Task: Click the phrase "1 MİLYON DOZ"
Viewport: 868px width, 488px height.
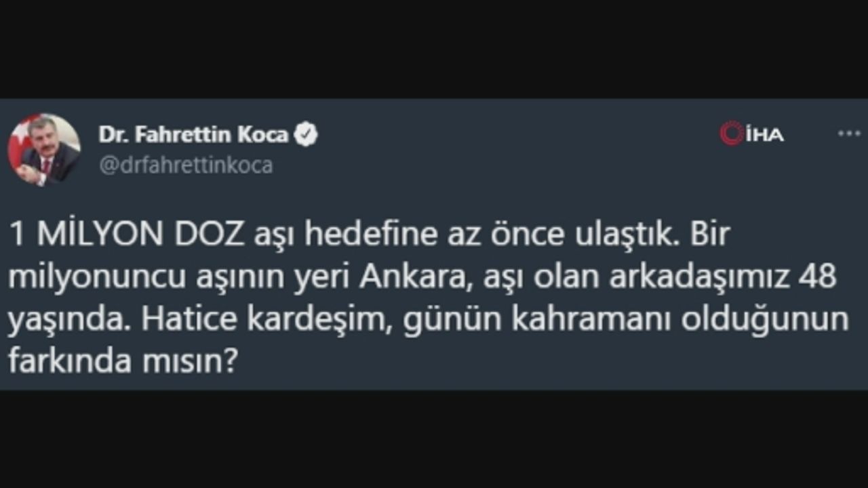Action: [x=126, y=235]
